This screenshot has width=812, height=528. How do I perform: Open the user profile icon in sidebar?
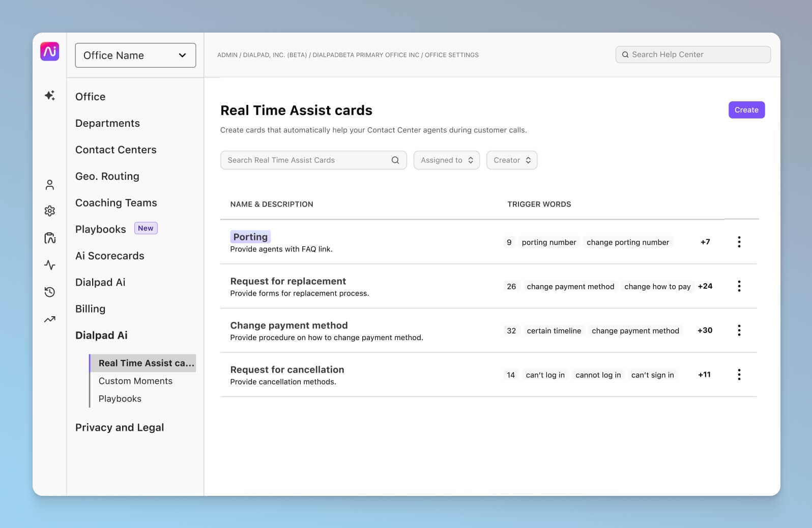(x=50, y=185)
